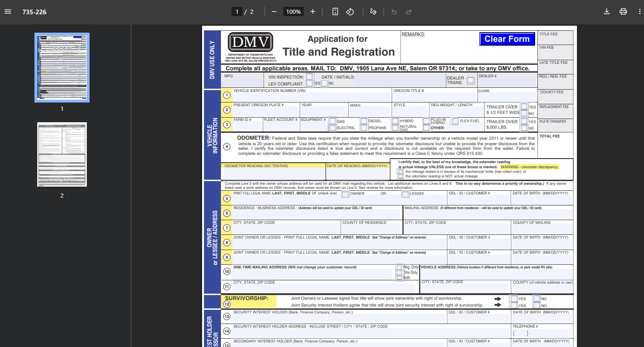Click the zoom percentage field
Image resolution: width=644 pixels, height=347 pixels.
pos(293,11)
